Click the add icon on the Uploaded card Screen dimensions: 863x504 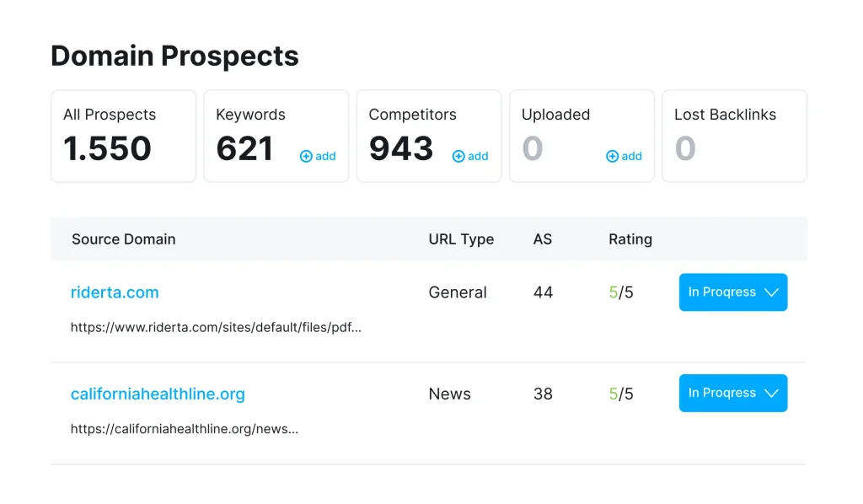tap(624, 156)
